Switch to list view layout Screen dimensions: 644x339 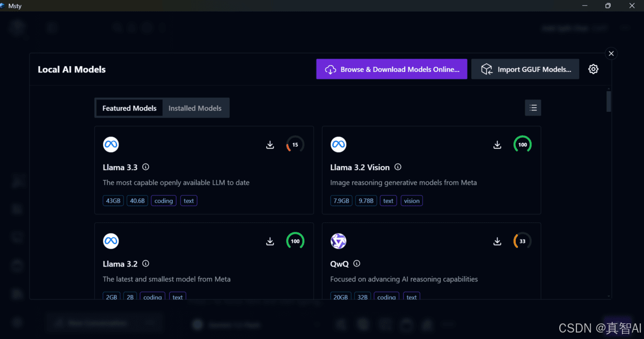[533, 108]
